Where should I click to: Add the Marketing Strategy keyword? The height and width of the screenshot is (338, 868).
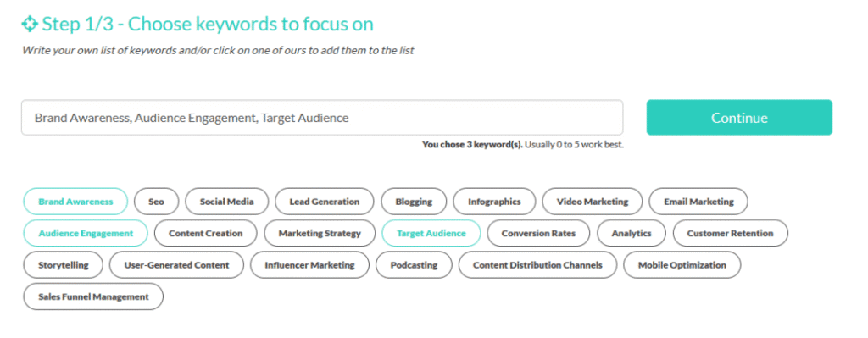pos(320,234)
